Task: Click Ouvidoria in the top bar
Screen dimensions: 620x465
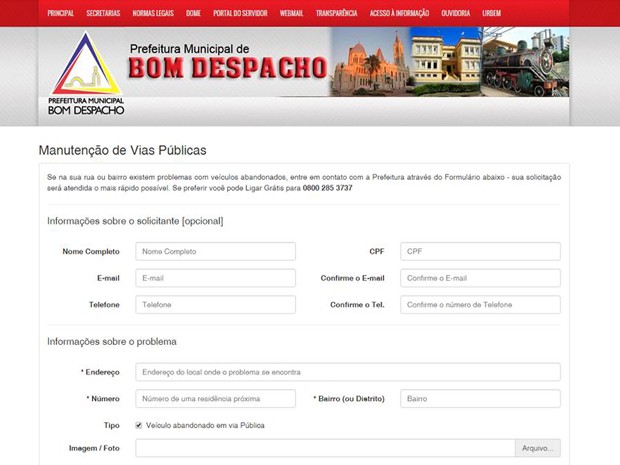Action: pos(455,13)
